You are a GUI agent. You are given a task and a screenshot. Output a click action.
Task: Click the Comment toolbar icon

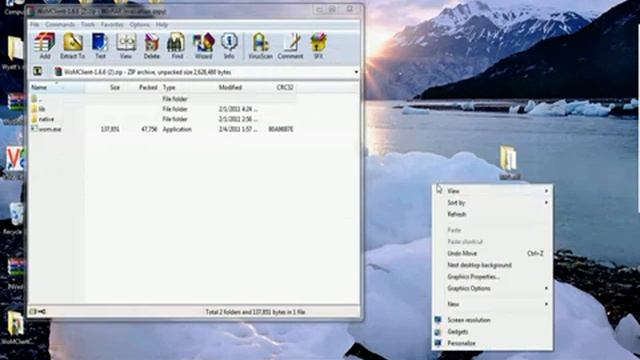pyautogui.click(x=290, y=46)
